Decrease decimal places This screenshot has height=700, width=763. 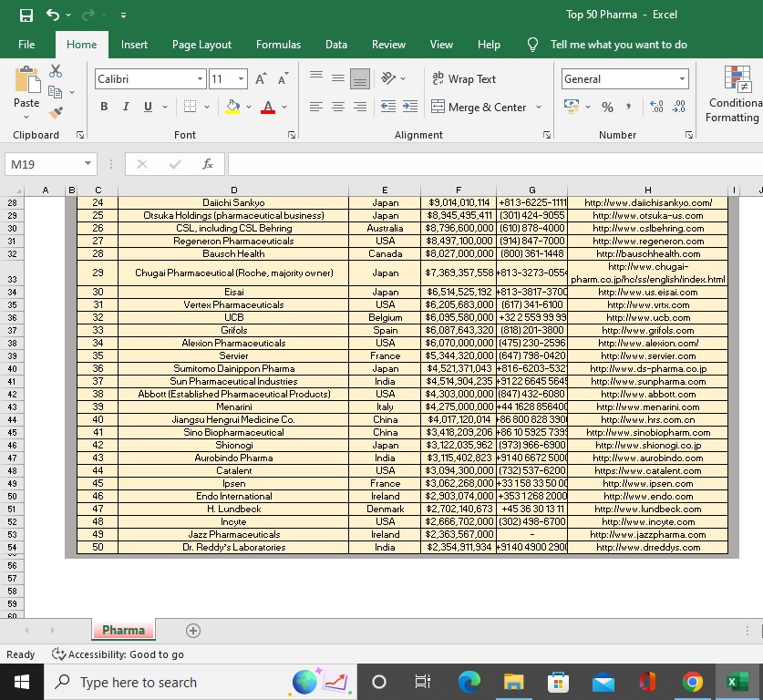678,107
